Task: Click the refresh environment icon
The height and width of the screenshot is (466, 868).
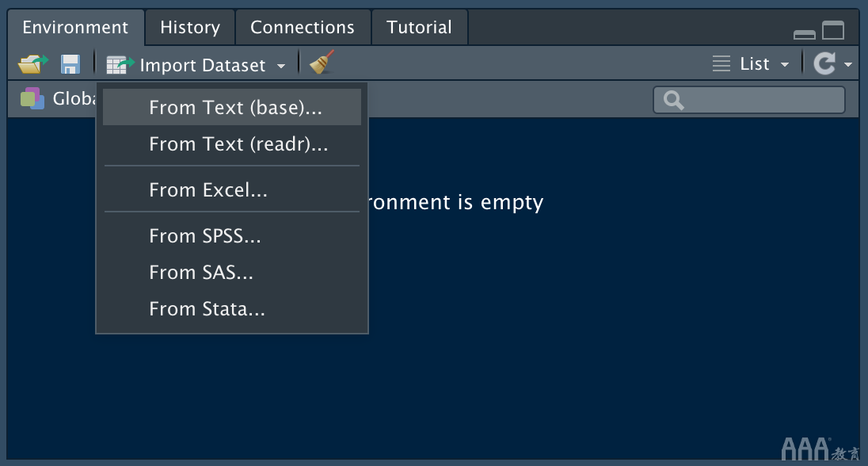Action: click(x=824, y=64)
